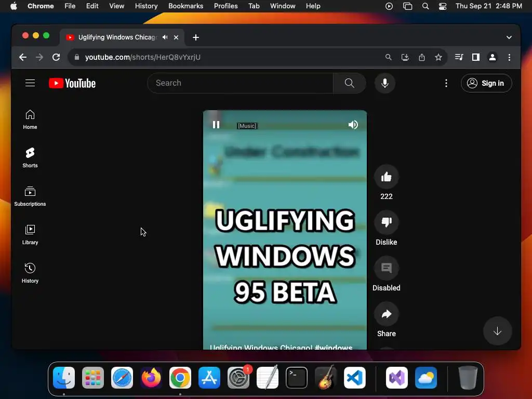Open Launchpad from the Dock
532x399 pixels.
tap(93, 378)
